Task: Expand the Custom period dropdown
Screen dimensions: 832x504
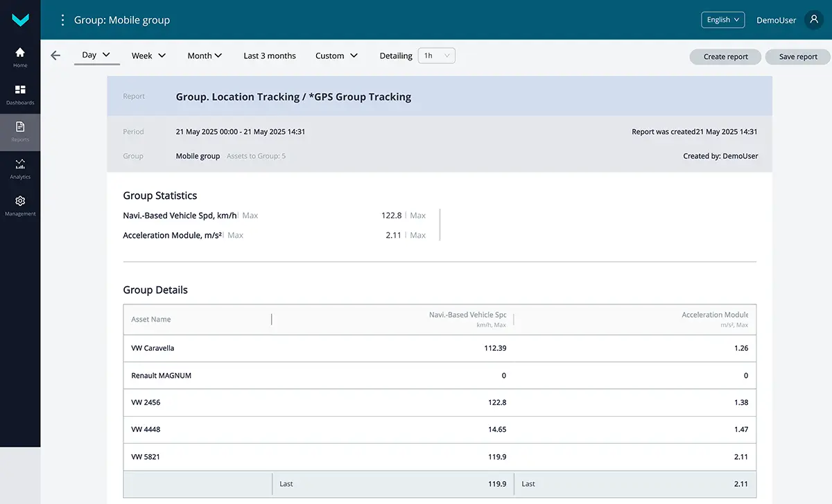Action: pyautogui.click(x=336, y=55)
